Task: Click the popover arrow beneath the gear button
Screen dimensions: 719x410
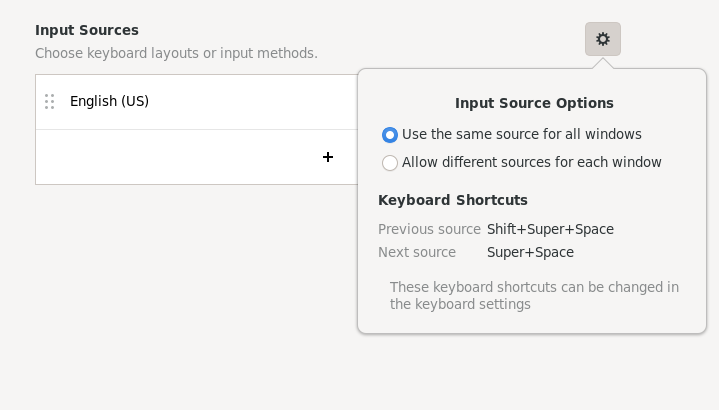Action: [x=602, y=63]
